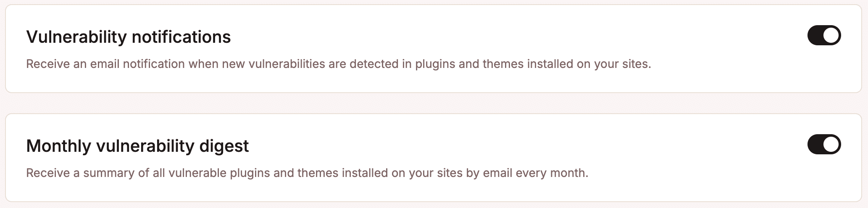This screenshot has width=868, height=208.
Task: Click the word "Monthly" in the second heading
Action: point(58,146)
